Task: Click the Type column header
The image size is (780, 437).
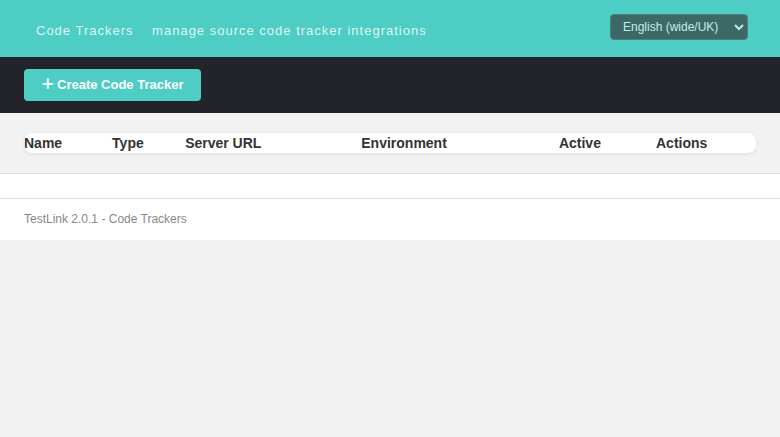Action: (x=128, y=143)
